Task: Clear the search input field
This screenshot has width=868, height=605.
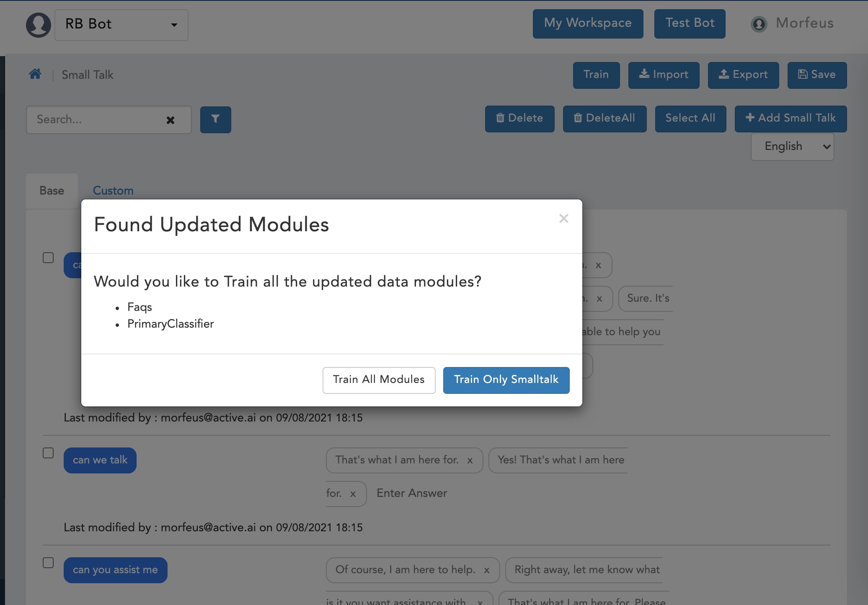Action: coord(170,119)
